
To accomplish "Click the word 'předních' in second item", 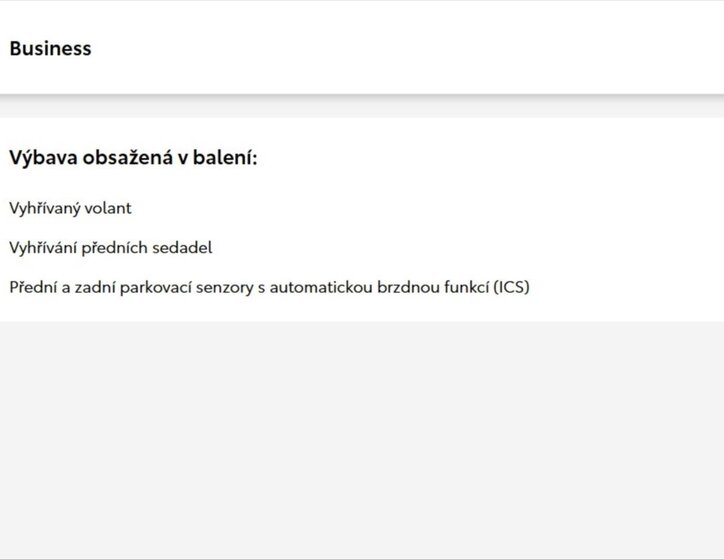I will [116, 247].
